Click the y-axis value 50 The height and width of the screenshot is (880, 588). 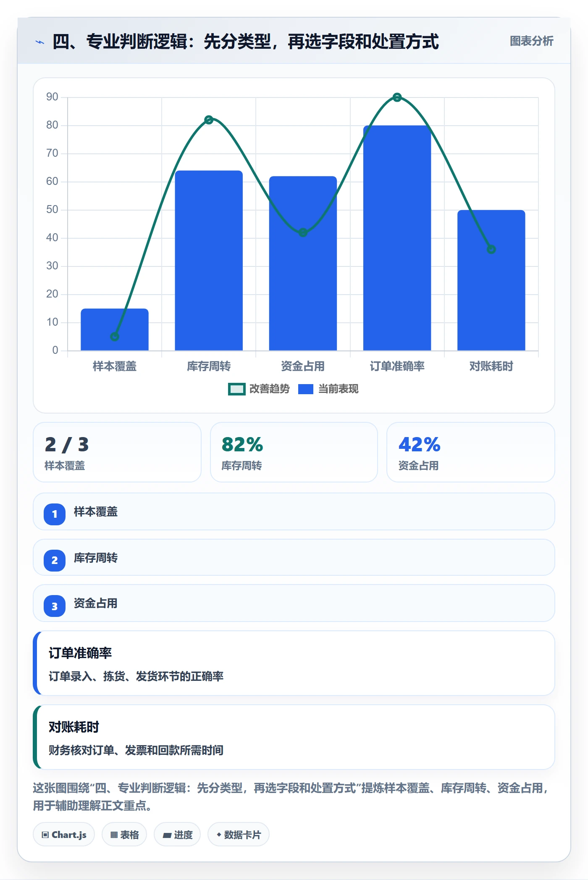(x=52, y=210)
